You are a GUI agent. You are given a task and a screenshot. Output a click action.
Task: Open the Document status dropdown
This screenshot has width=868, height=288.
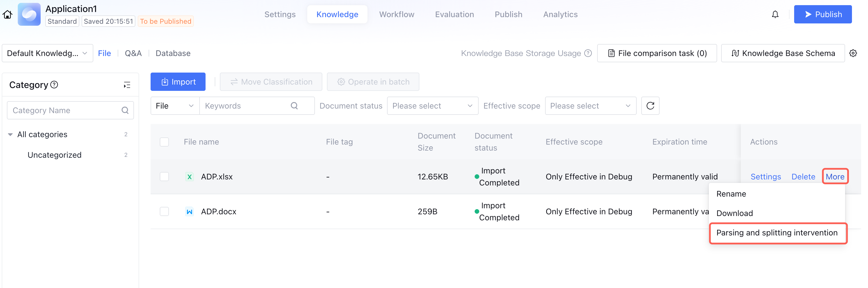tap(432, 106)
